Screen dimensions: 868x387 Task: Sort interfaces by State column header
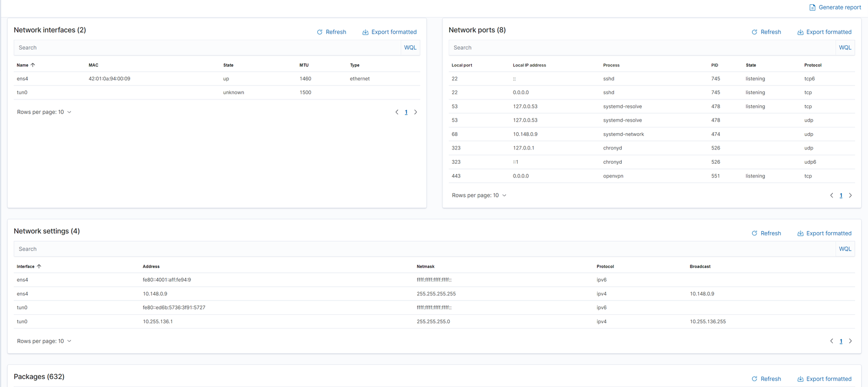228,65
